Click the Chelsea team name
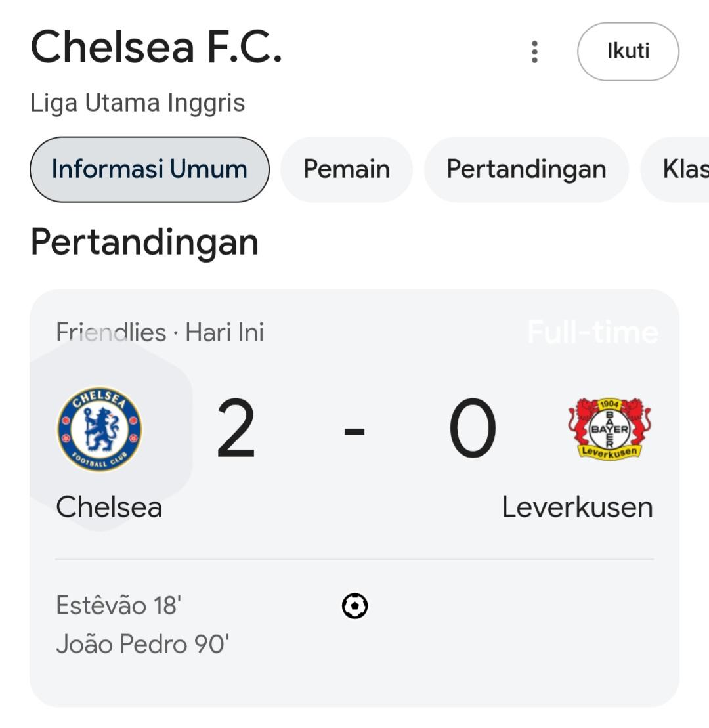The width and height of the screenshot is (709, 728). pyautogui.click(x=109, y=507)
